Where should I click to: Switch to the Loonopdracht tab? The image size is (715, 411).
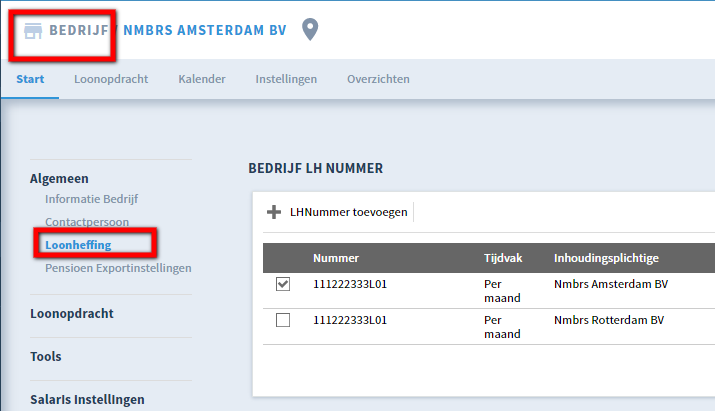pyautogui.click(x=111, y=79)
